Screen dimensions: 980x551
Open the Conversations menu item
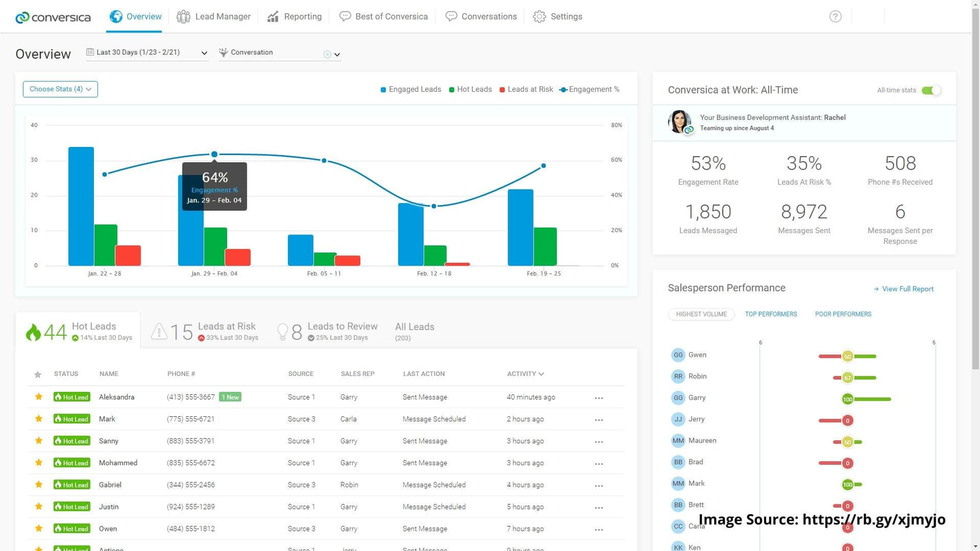click(481, 17)
